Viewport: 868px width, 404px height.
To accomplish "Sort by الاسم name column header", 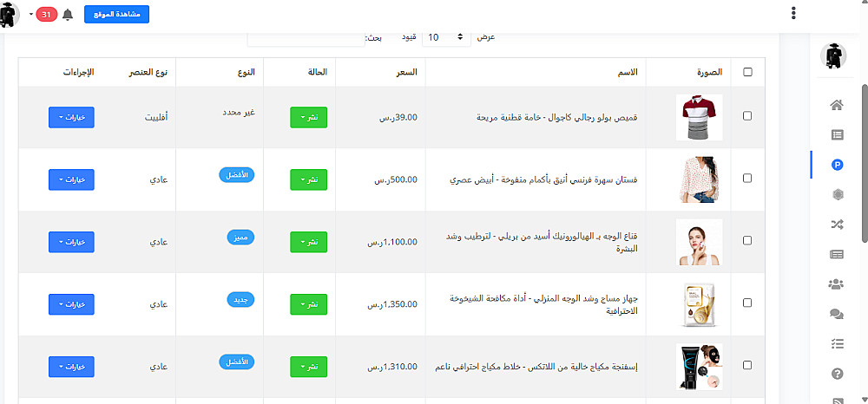I will pyautogui.click(x=627, y=73).
